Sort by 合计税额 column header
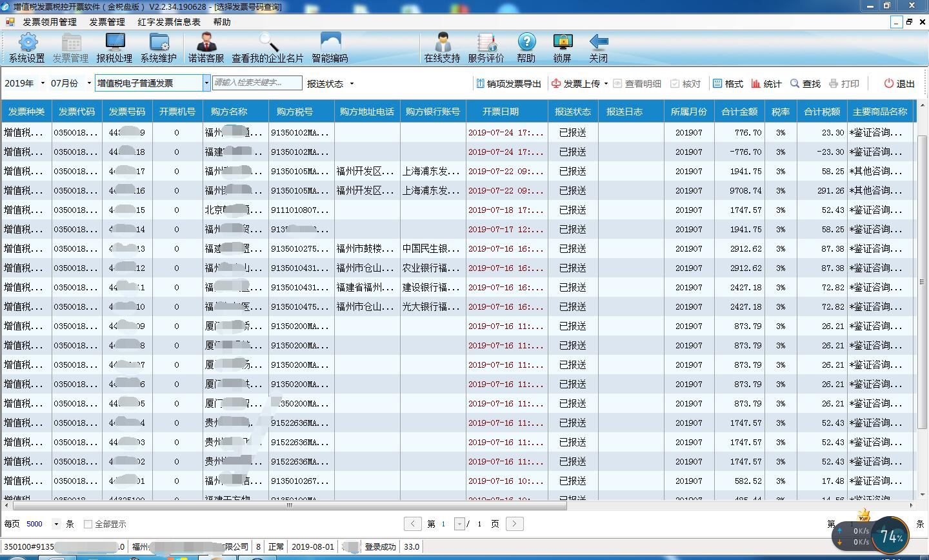Screen dimensions: 929x560 click(x=822, y=112)
